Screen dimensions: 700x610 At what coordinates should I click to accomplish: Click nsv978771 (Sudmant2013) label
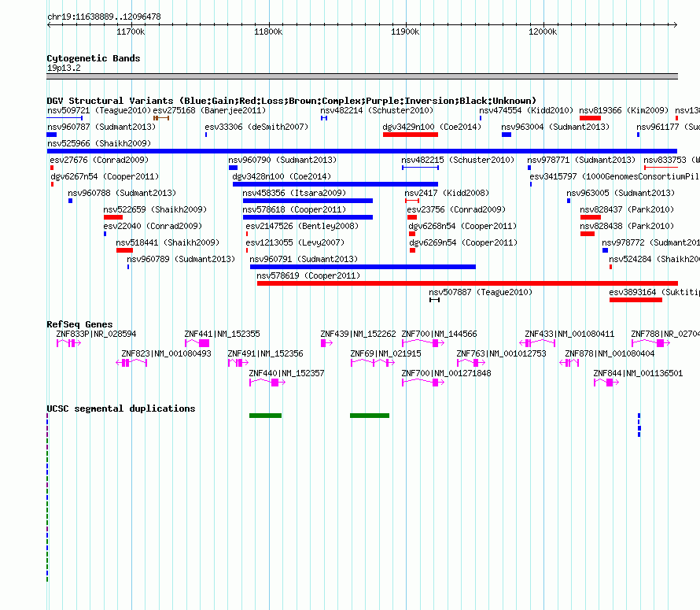tap(581, 160)
